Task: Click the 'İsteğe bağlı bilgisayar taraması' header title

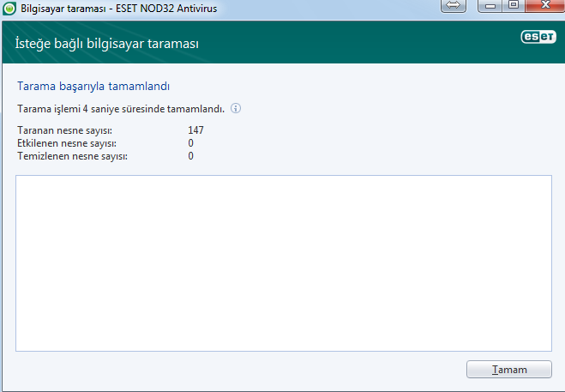Action: (x=106, y=44)
